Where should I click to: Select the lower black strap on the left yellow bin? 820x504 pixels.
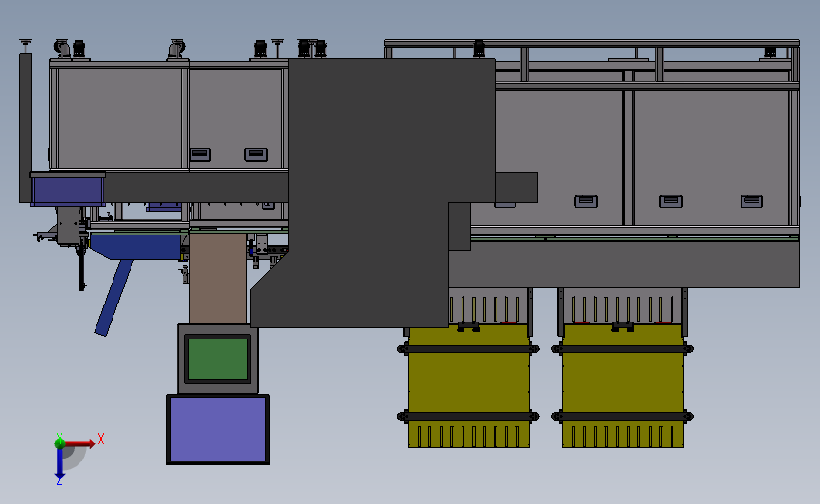tap(468, 417)
